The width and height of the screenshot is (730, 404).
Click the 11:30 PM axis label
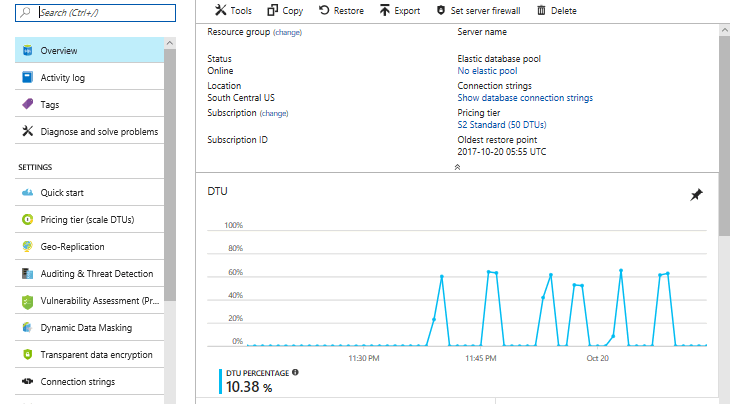(364, 358)
